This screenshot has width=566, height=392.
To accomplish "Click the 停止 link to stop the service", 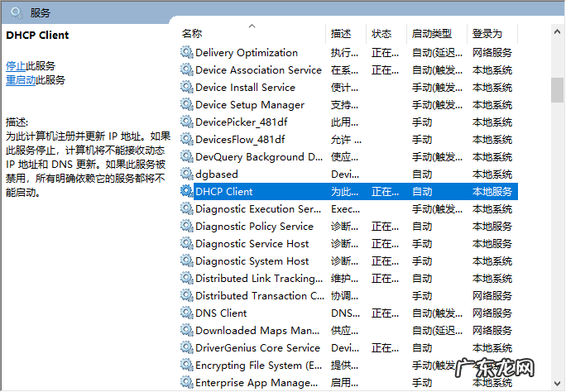I will coord(16,65).
